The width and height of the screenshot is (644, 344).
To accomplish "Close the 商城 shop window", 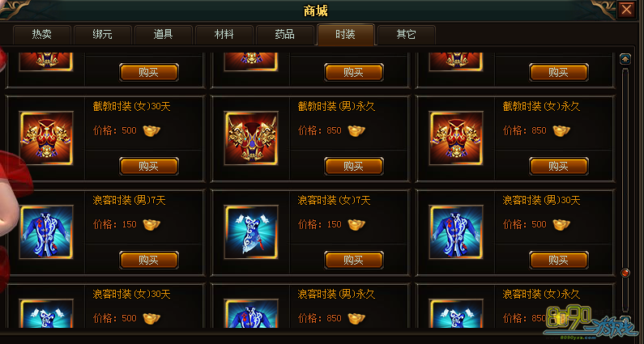I will point(626,10).
